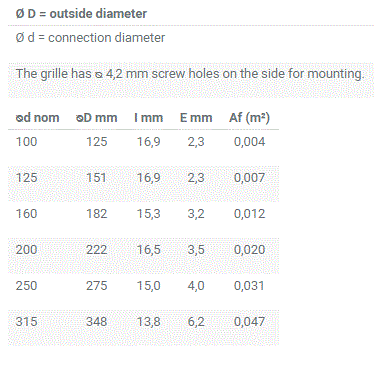Click the 0,020 free area cell
This screenshot has height=371, width=392.
coord(249,250)
